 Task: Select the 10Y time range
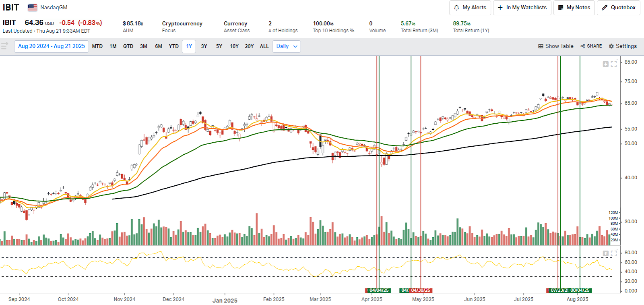tap(234, 46)
